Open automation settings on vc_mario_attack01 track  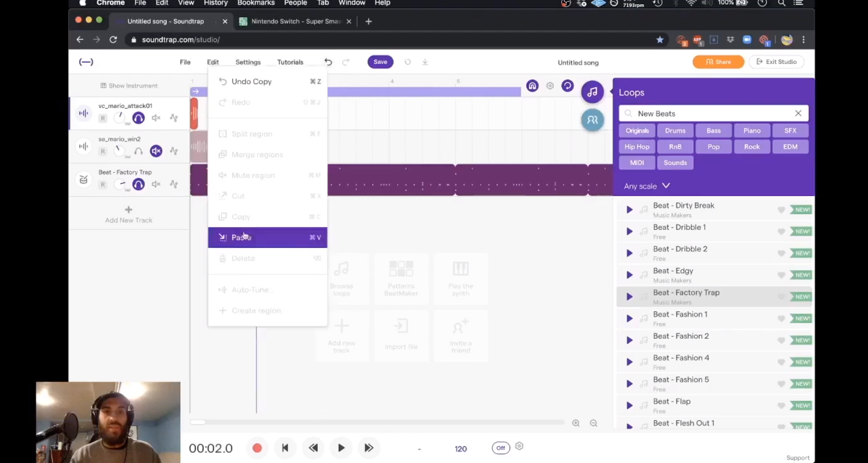174,117
